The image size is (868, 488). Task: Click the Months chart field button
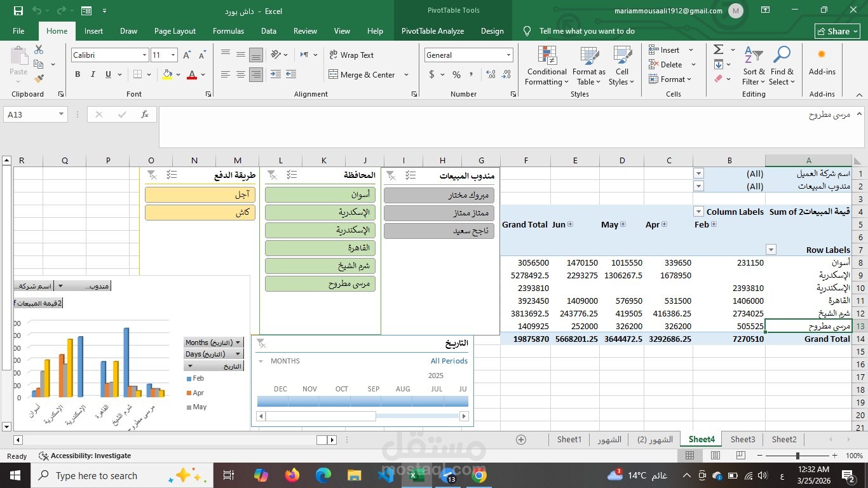(x=214, y=342)
